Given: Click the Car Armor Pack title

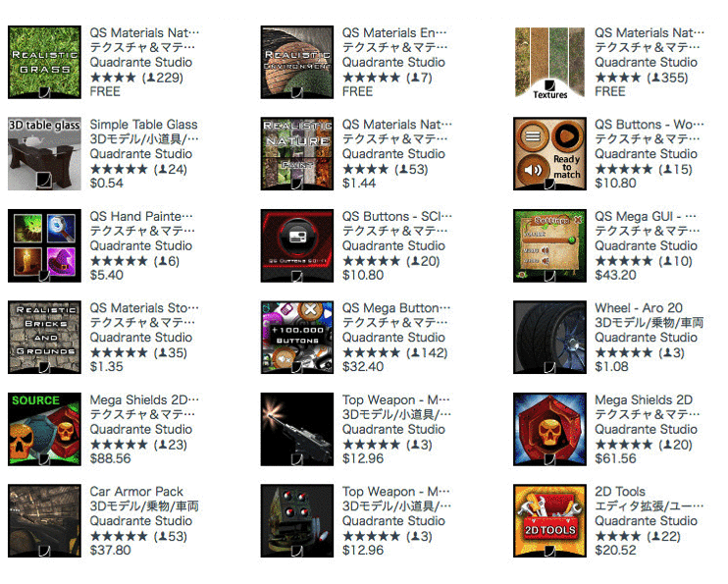Looking at the screenshot, I should coord(136,492).
